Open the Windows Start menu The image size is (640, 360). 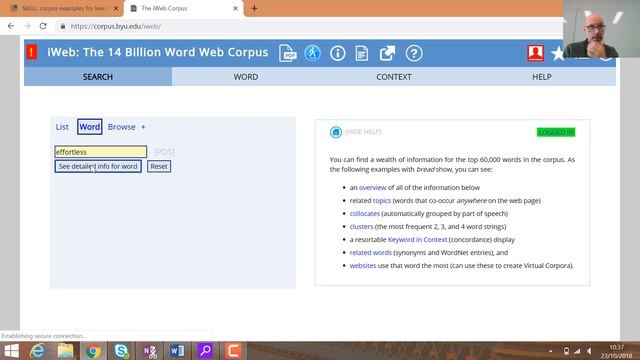coord(11,351)
